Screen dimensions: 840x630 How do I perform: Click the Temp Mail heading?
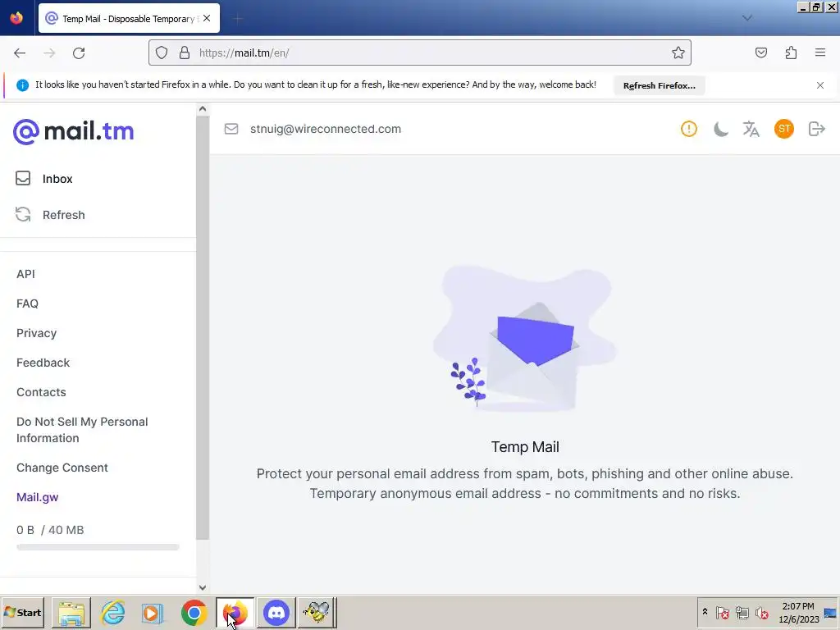coord(525,447)
